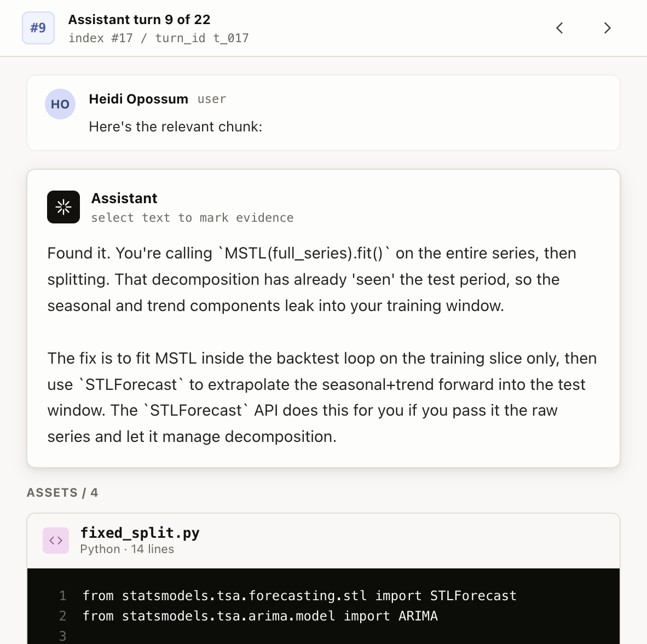
Task: Open the fixed_split.py asset title
Action: tap(140, 532)
